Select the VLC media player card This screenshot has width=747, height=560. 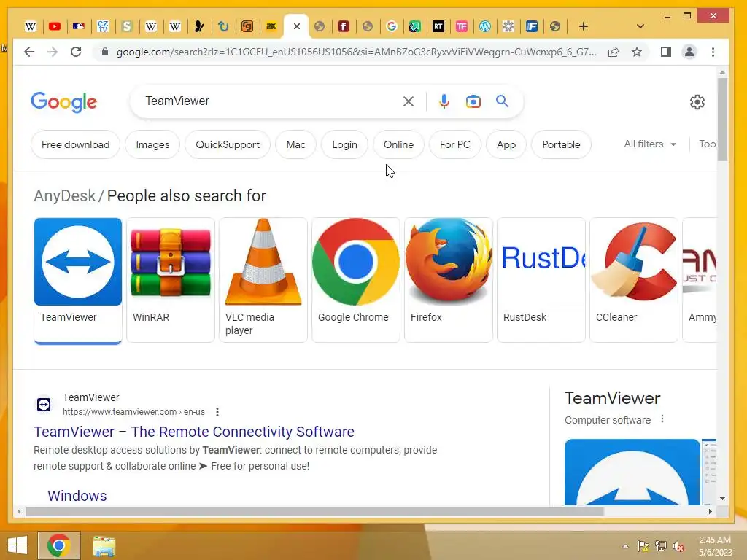263,280
